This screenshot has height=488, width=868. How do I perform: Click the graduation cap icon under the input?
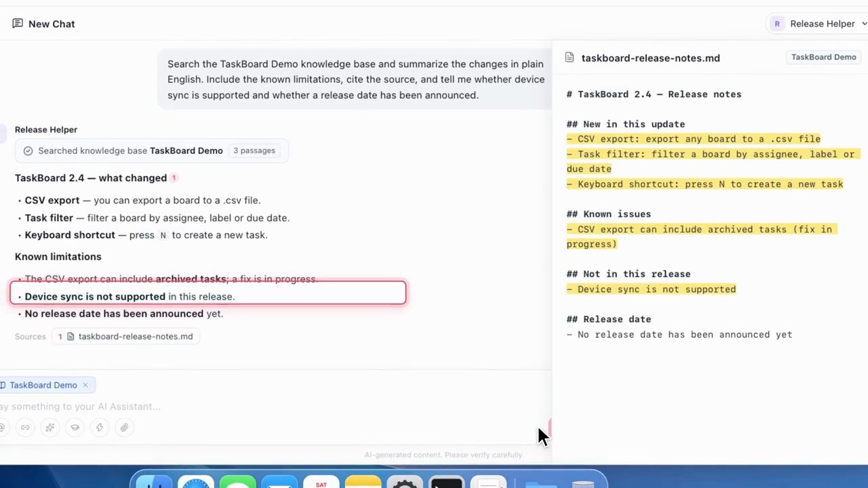coord(75,428)
